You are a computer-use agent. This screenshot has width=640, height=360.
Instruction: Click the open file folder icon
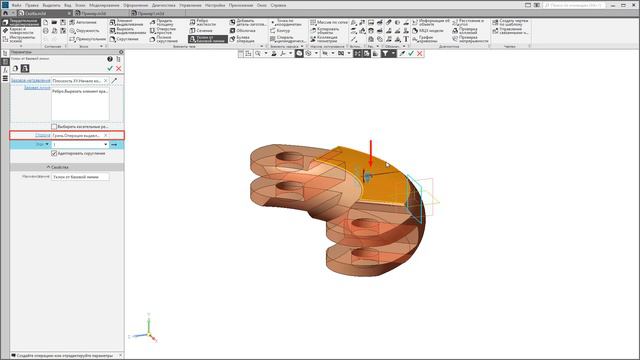(54, 22)
